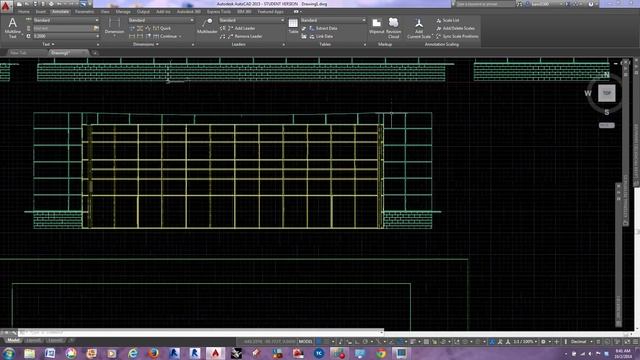Open the Home ribbon tab

(24, 12)
